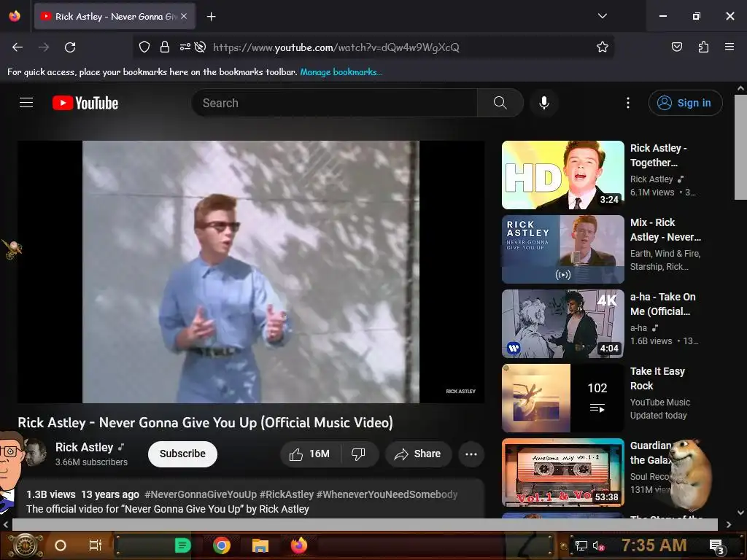Open a new browser tab
This screenshot has width=747, height=560.
click(x=211, y=17)
